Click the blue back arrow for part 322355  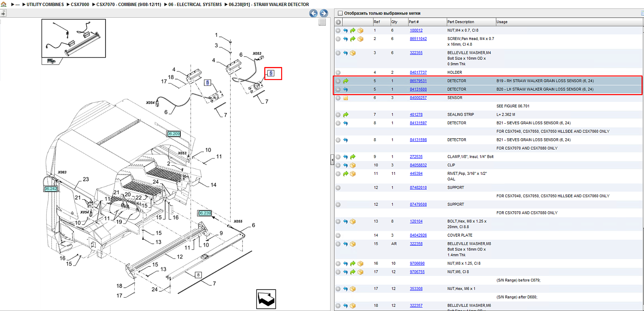pyautogui.click(x=345, y=53)
